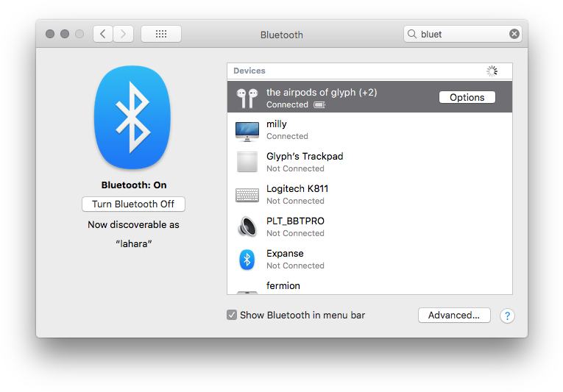
Task: Toggle Show Bluetooth in menu bar
Action: click(232, 316)
